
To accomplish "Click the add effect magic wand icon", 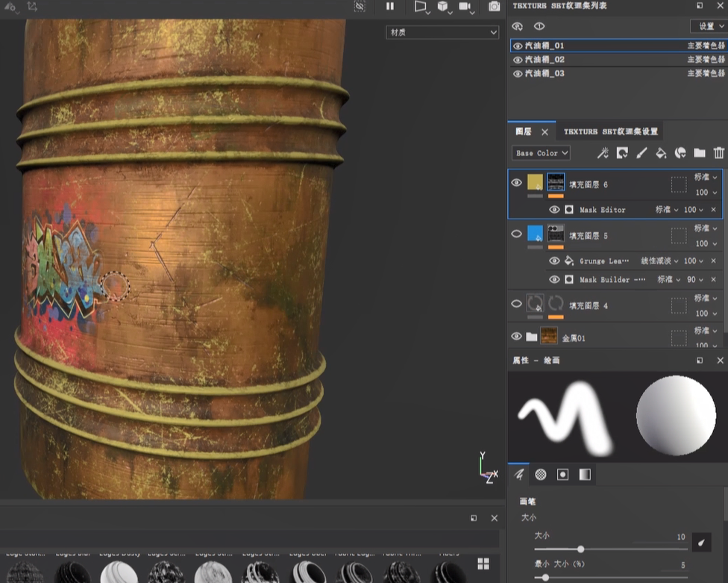I will [x=603, y=153].
